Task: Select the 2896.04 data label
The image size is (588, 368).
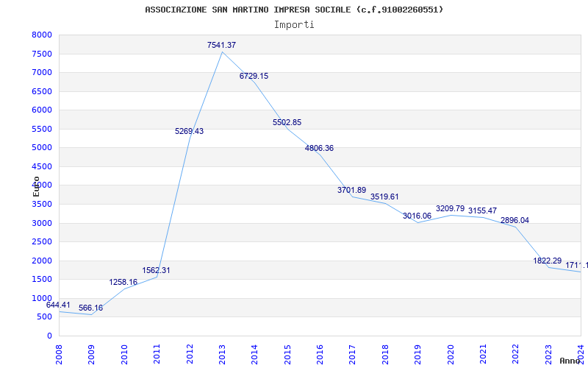Action: (514, 220)
